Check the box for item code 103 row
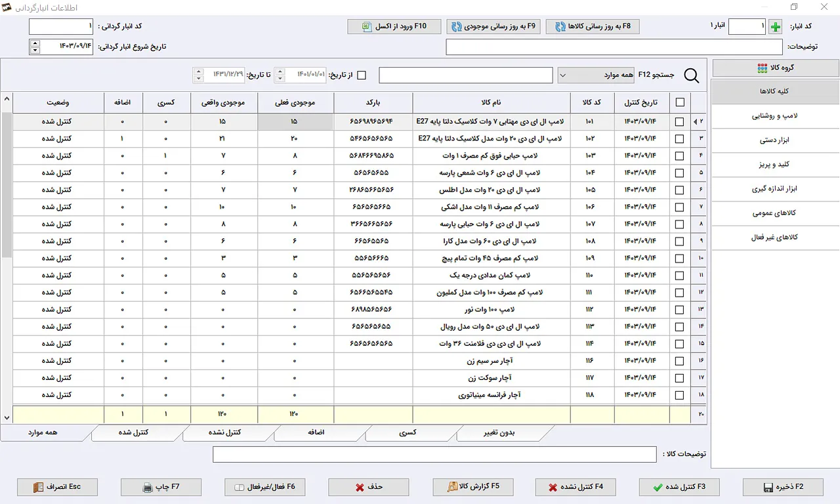The width and height of the screenshot is (840, 504). (x=679, y=156)
